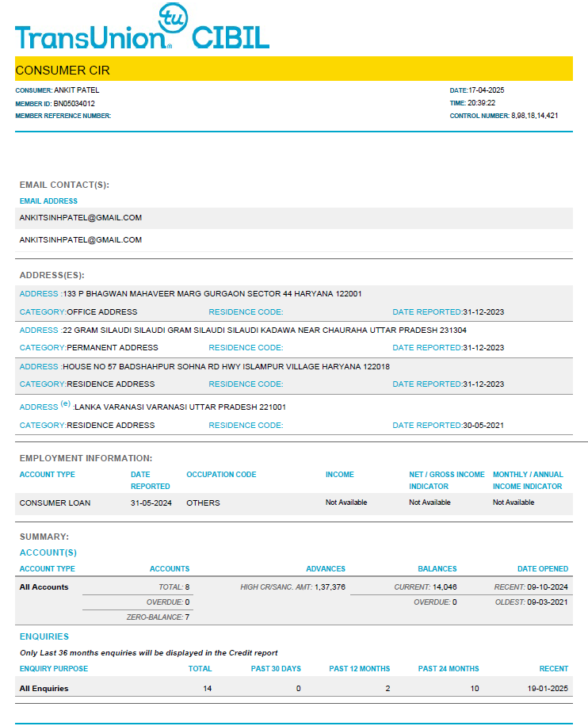588x726 pixels.
Task: Click the DATE OPENED column header
Action: 543,568
